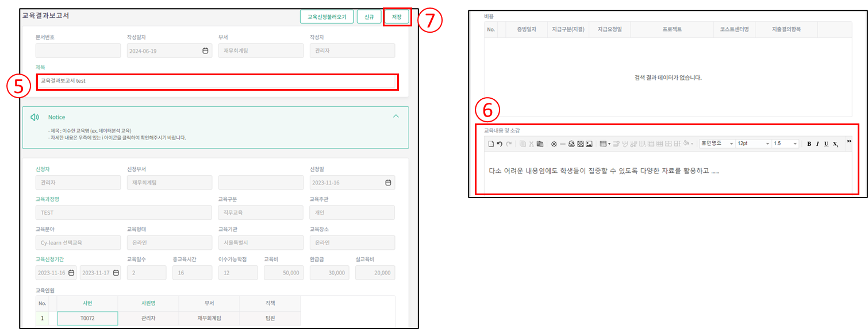Open calendar icon in 작성일자 field
868x329 pixels.
[x=205, y=51]
